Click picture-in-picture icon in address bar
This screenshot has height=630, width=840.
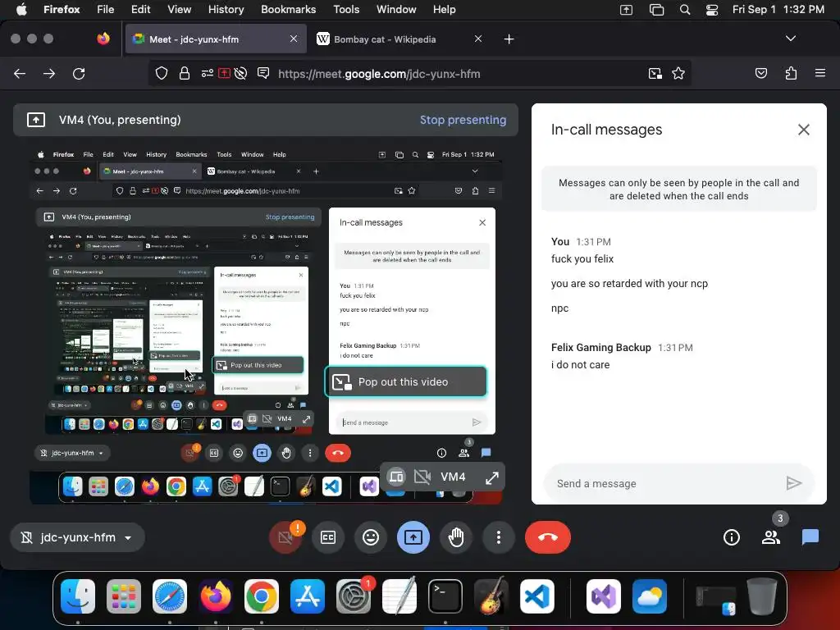point(655,74)
